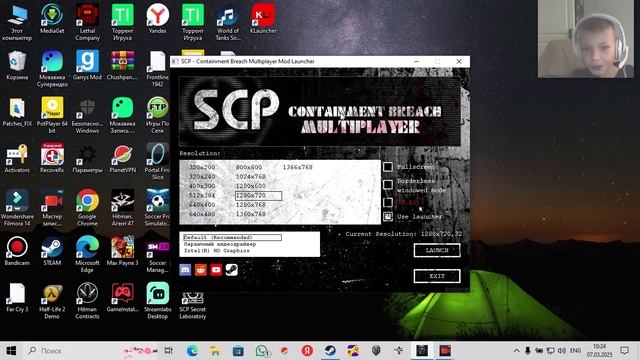The height and width of the screenshot is (360, 640).
Task: Open PlanetVPN desktop icon
Action: coord(122,158)
